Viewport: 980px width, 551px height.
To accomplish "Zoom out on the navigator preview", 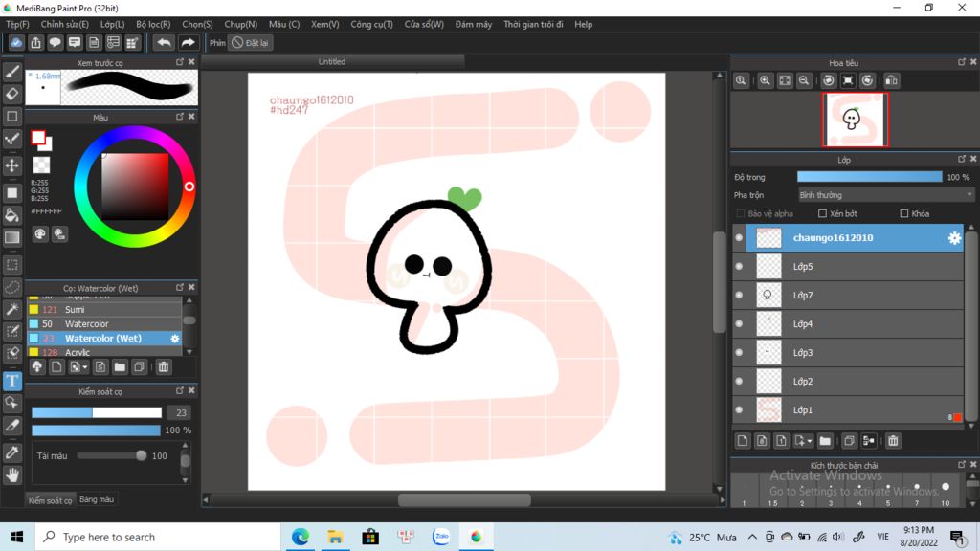I will pos(804,80).
